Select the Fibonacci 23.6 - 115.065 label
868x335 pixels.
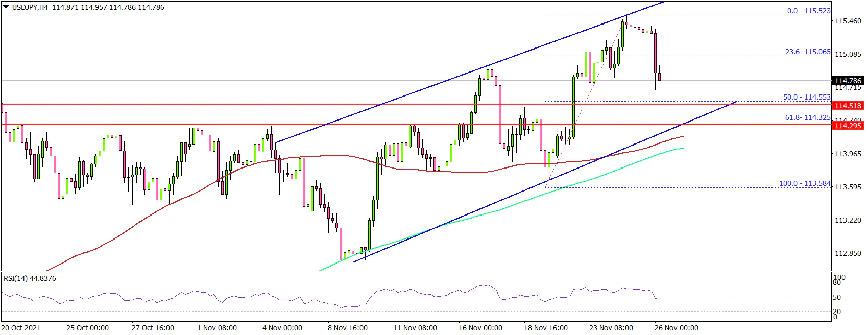(807, 52)
